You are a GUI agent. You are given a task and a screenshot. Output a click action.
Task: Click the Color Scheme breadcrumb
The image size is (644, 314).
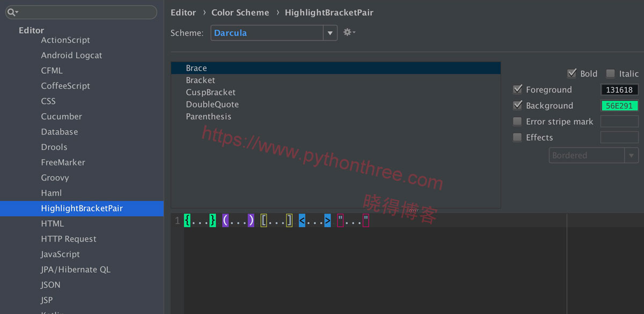(x=240, y=12)
